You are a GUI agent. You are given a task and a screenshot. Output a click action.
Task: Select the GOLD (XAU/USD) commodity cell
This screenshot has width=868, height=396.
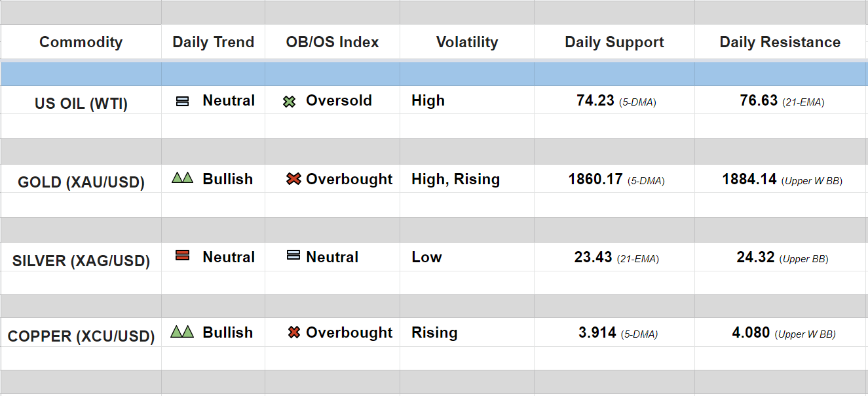(81, 182)
